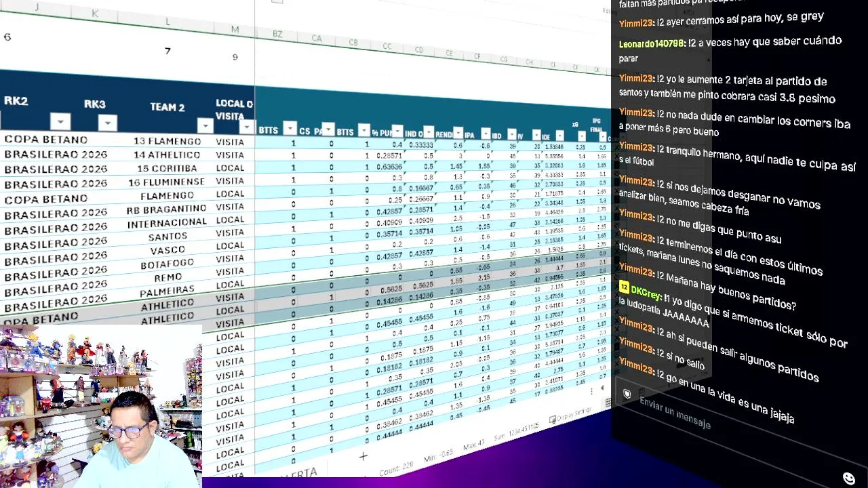The width and height of the screenshot is (868, 488).
Task: Open the TEAM 2 column filter dropdown
Action: coord(205,125)
